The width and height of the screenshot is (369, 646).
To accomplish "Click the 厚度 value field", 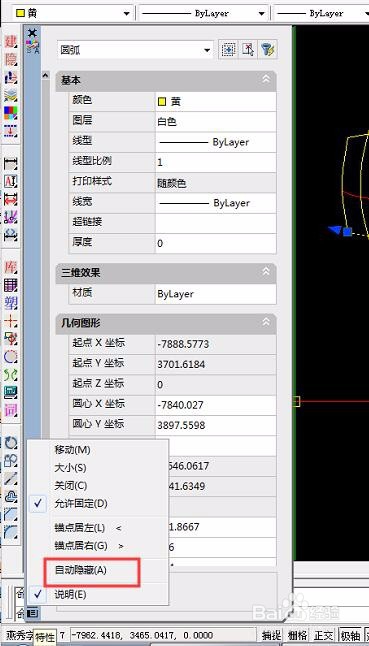I will click(215, 243).
